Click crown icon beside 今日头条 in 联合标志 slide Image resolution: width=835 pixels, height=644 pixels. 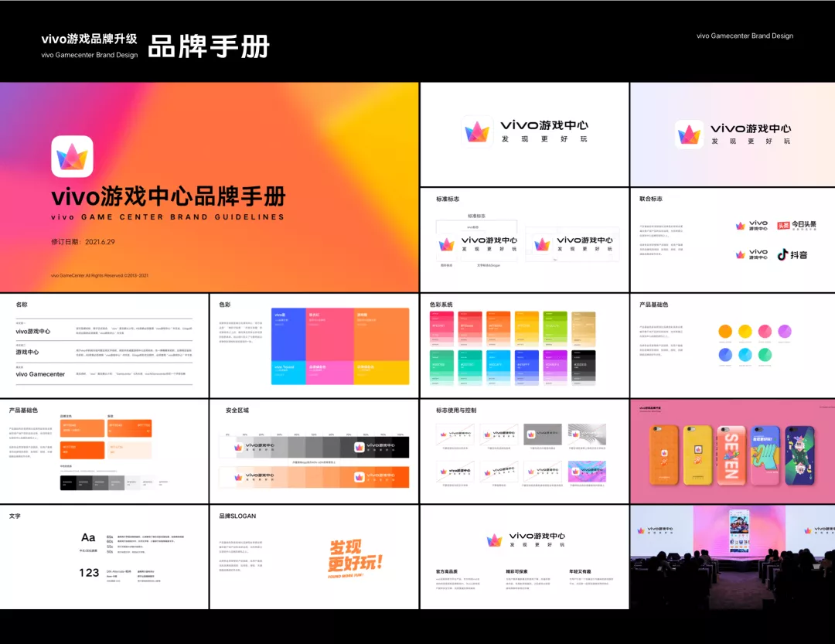(740, 226)
